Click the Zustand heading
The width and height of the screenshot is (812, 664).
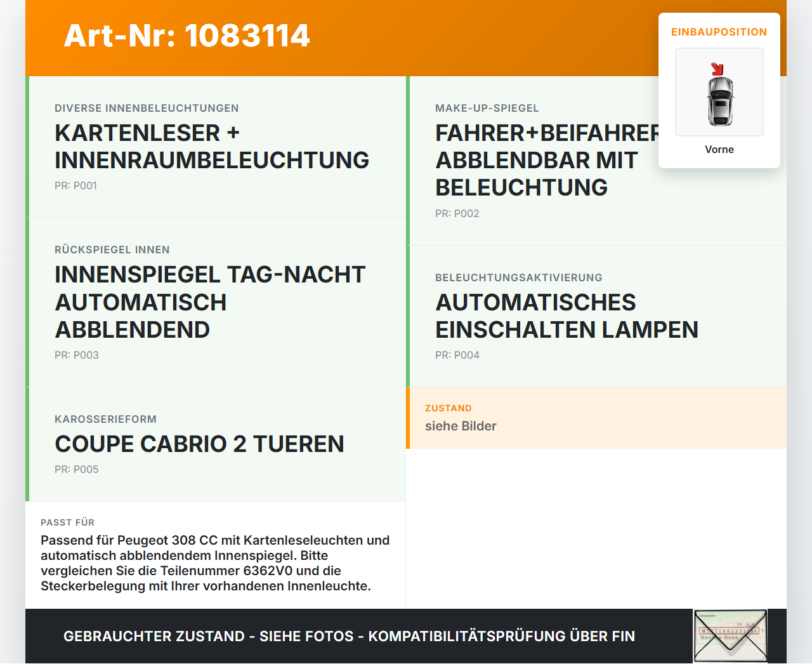click(448, 409)
